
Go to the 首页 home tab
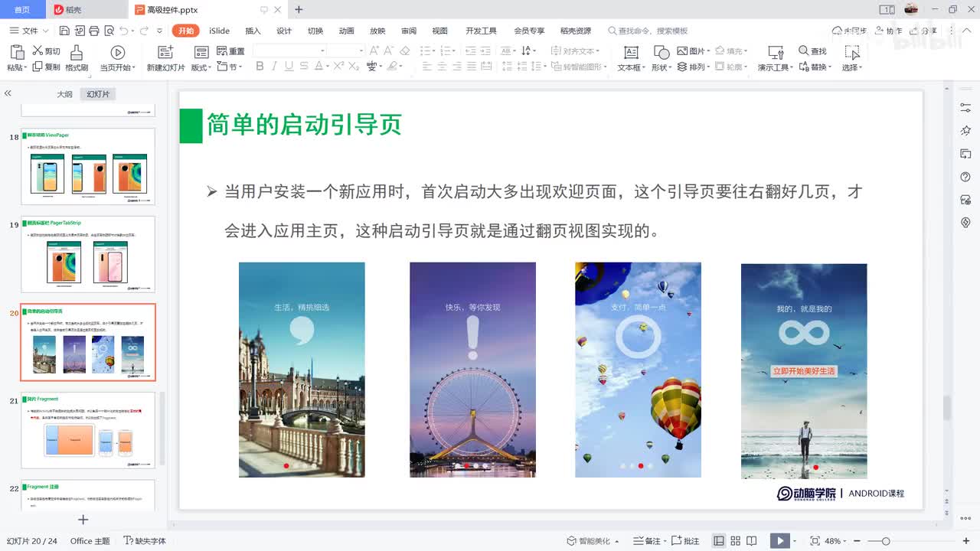[x=22, y=10]
